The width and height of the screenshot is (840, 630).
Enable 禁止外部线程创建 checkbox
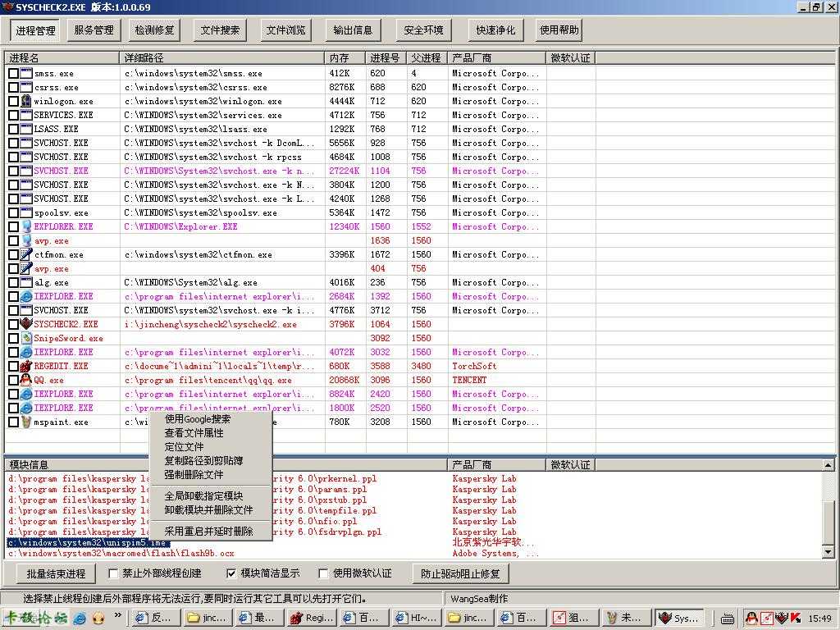pos(113,573)
